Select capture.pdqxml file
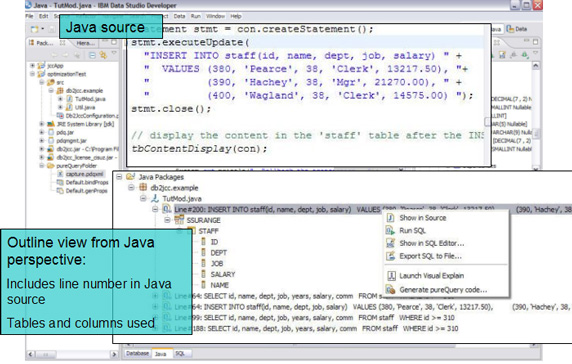 85,174
